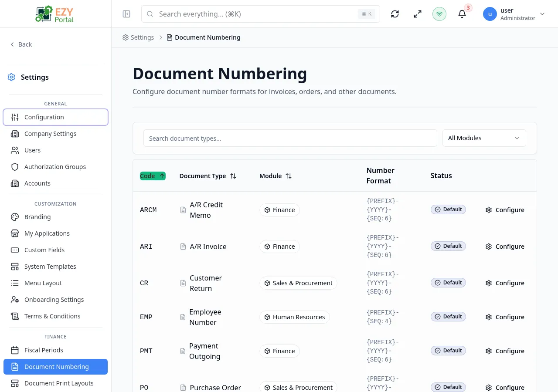Focus the Search document types field
The image size is (558, 392).
point(290,138)
